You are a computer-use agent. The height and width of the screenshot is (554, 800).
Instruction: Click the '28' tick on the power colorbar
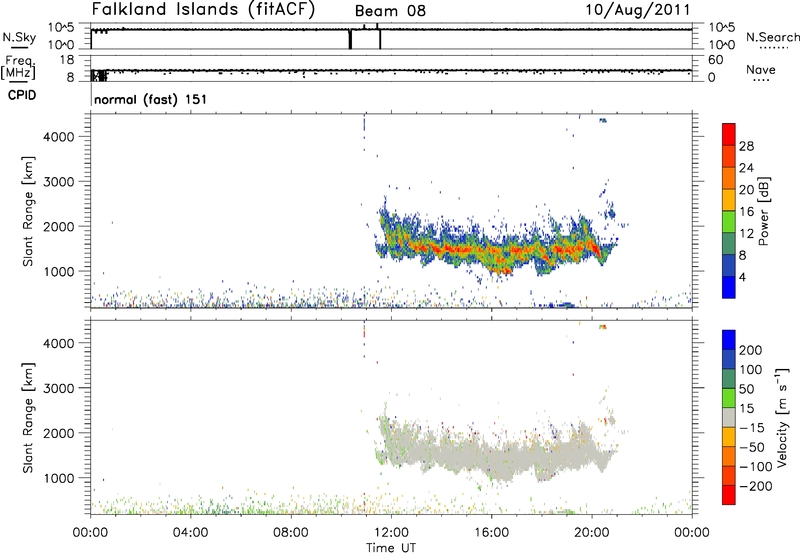(746, 146)
